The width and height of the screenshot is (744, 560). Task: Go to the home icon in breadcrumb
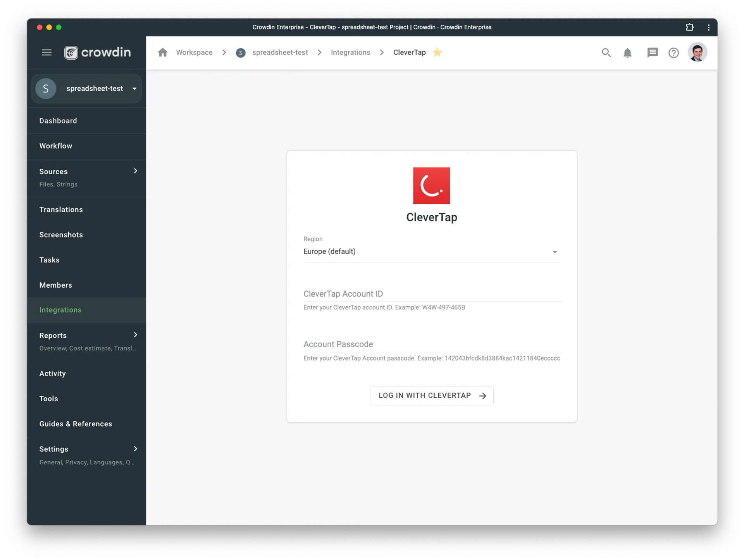[163, 52]
